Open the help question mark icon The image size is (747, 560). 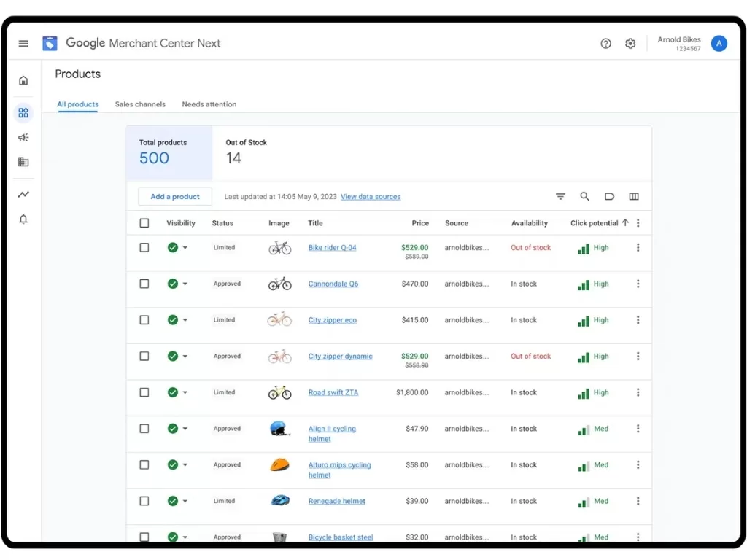605,44
